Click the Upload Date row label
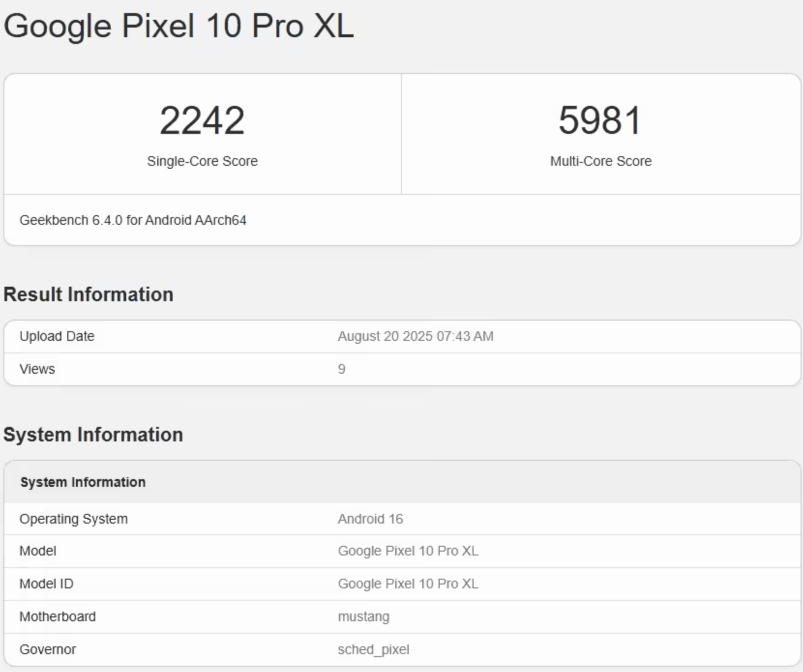The height and width of the screenshot is (672, 803). coord(57,336)
